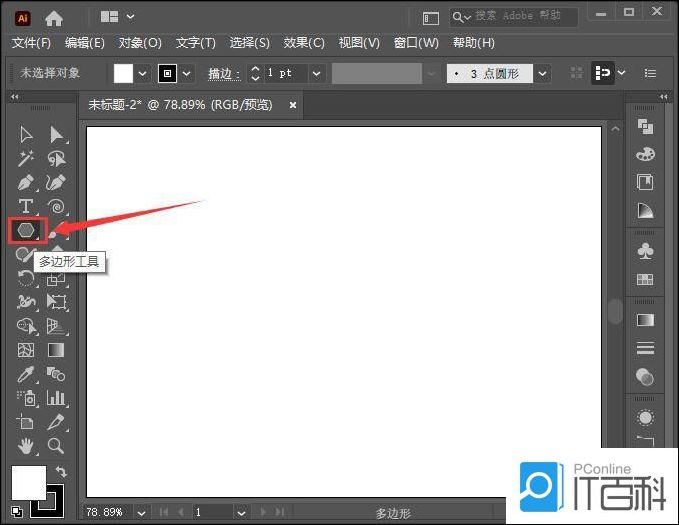Open the Swatches grid panel icon

[x=645, y=279]
